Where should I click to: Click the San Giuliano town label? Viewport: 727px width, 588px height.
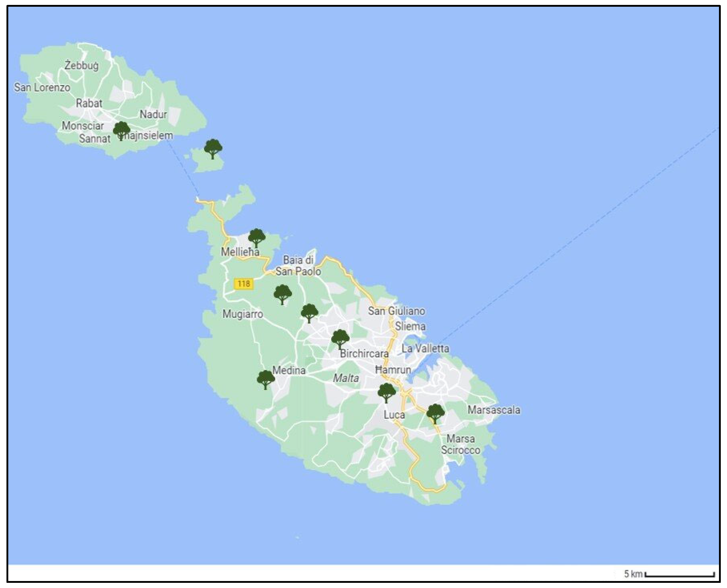point(396,311)
